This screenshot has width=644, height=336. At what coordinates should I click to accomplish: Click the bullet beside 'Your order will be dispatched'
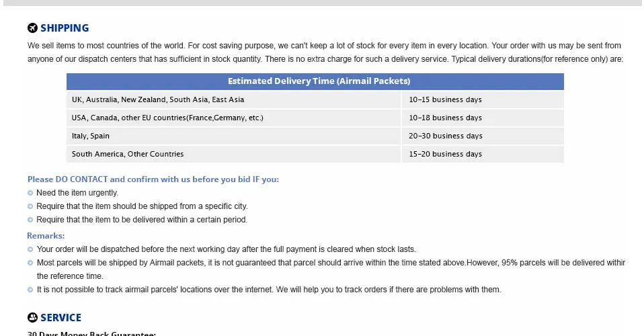pyautogui.click(x=30, y=249)
